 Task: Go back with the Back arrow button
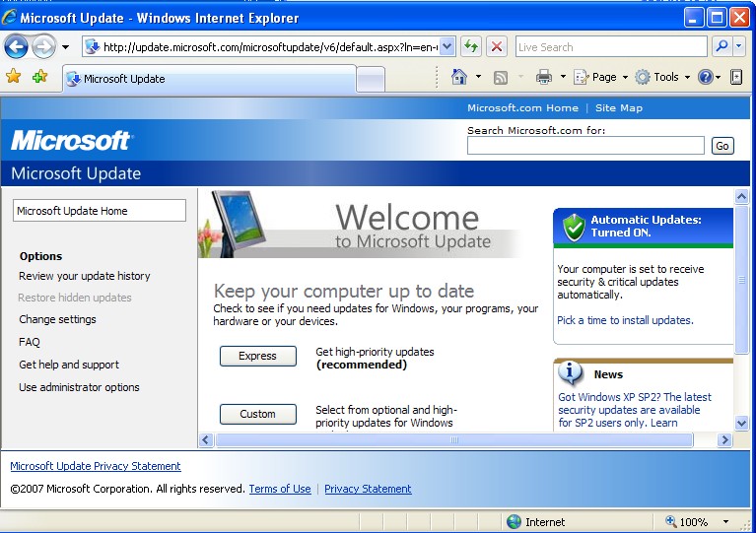point(16,47)
